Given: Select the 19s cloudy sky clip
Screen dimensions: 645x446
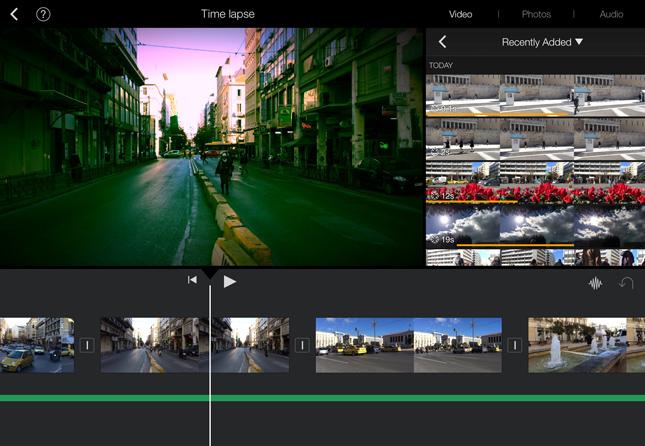Looking at the screenshot, I should (535, 227).
